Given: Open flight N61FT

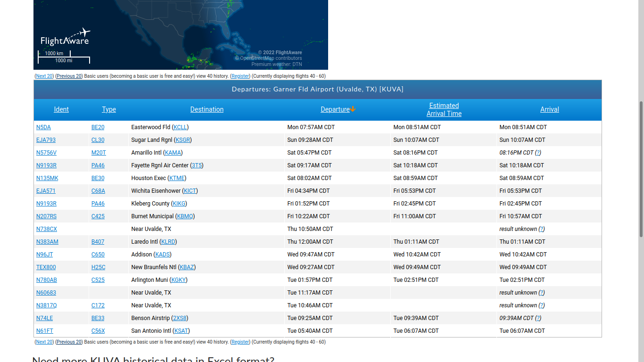Looking at the screenshot, I should [45, 331].
